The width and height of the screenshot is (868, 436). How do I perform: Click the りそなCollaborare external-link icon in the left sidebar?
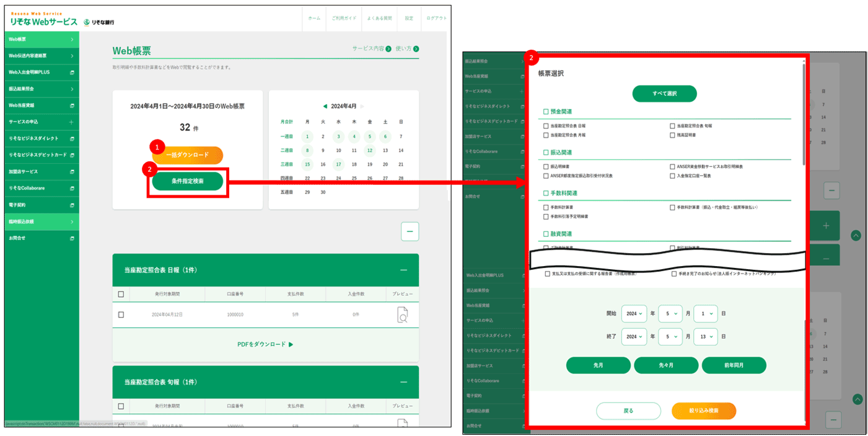click(72, 188)
